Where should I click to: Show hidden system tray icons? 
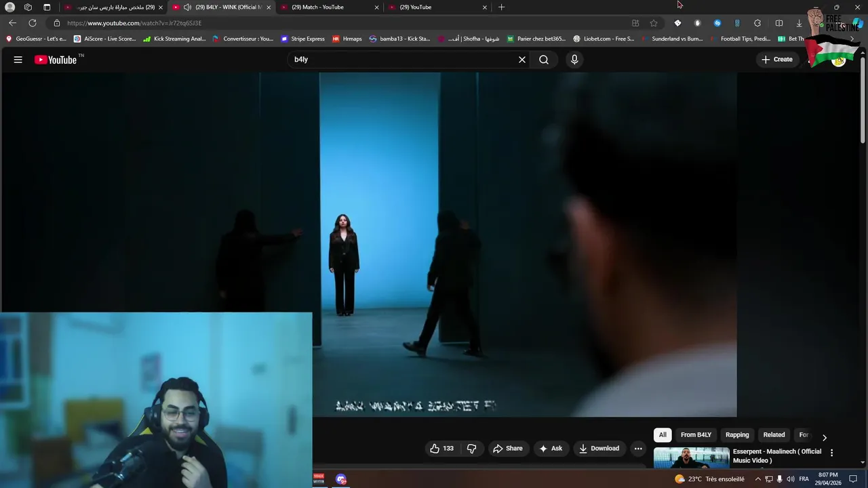coord(757,479)
